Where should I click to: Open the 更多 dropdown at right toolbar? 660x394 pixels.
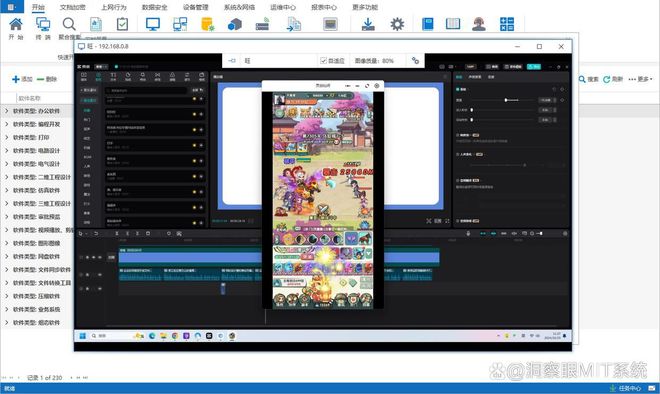pyautogui.click(x=641, y=79)
